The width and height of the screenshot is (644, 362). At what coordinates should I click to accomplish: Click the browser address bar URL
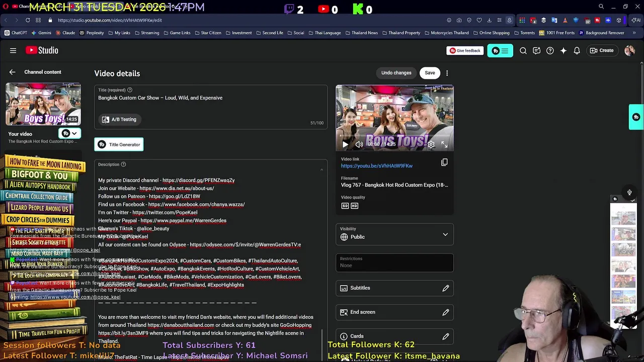[x=110, y=20]
